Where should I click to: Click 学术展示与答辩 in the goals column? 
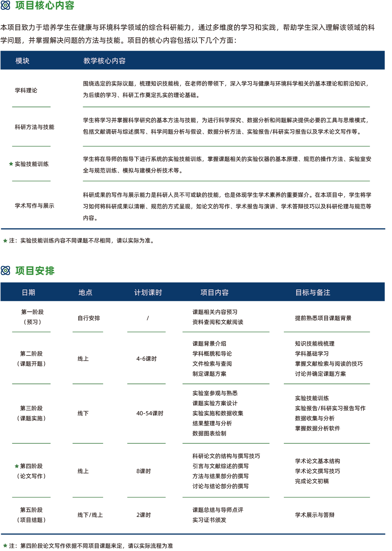[x=314, y=515]
